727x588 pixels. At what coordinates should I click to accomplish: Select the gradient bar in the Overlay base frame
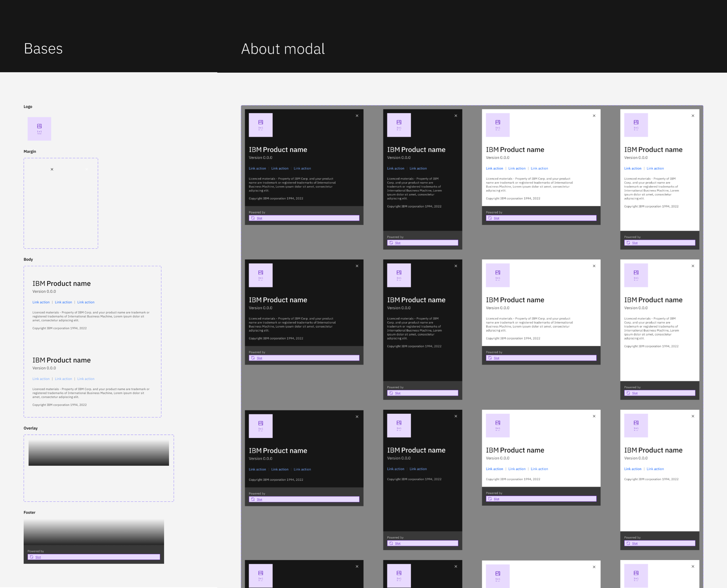98,453
